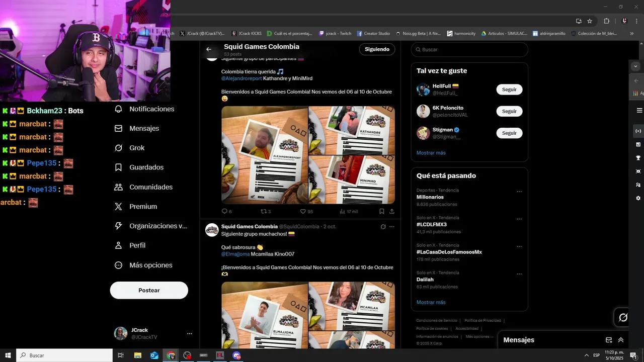
Task: Click Mostrar más under Qué está pasando
Action: pos(431,303)
